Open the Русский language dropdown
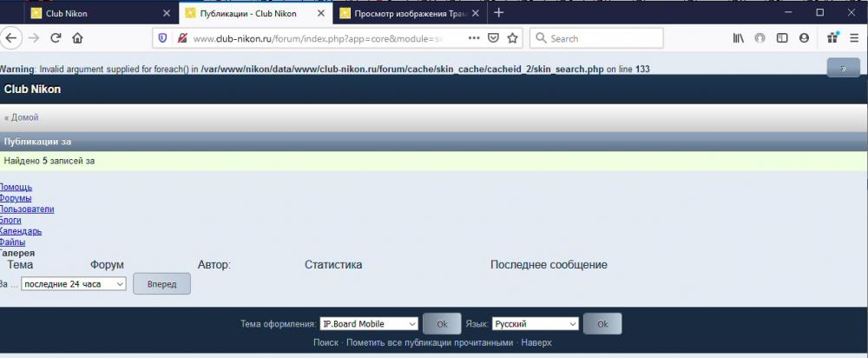This screenshot has height=358, width=868. 536,323
